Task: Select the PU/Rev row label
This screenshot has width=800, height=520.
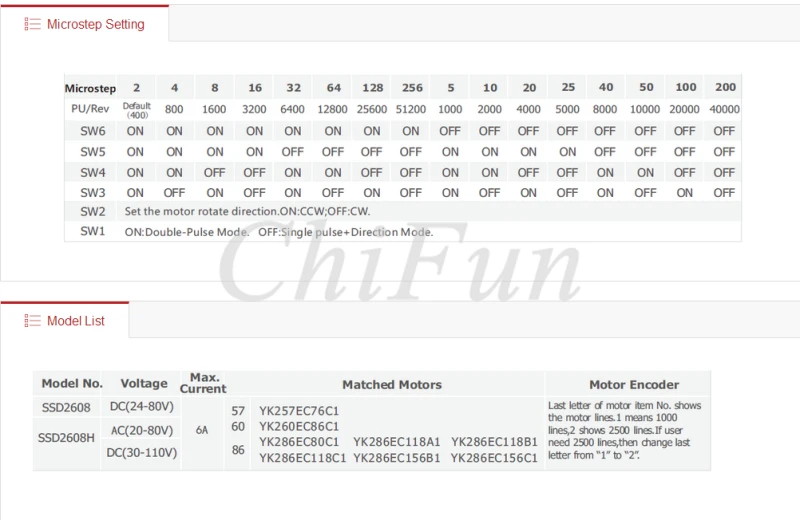Action: coord(90,109)
